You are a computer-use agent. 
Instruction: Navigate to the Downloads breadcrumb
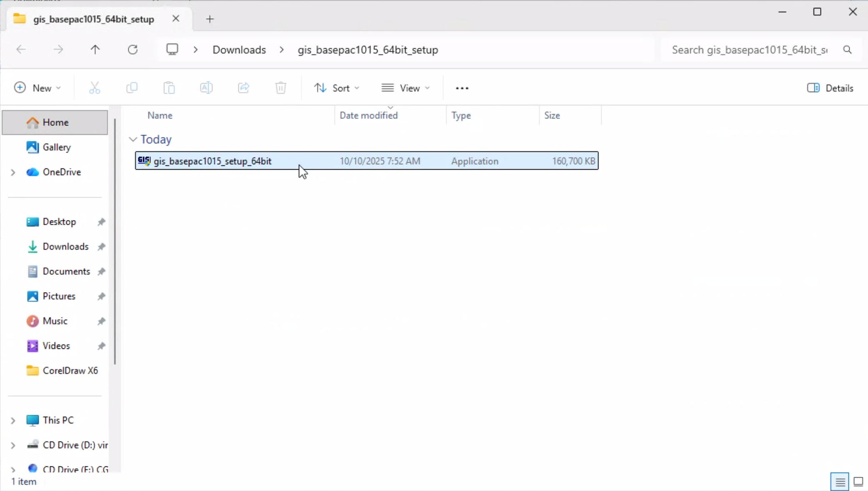point(239,49)
